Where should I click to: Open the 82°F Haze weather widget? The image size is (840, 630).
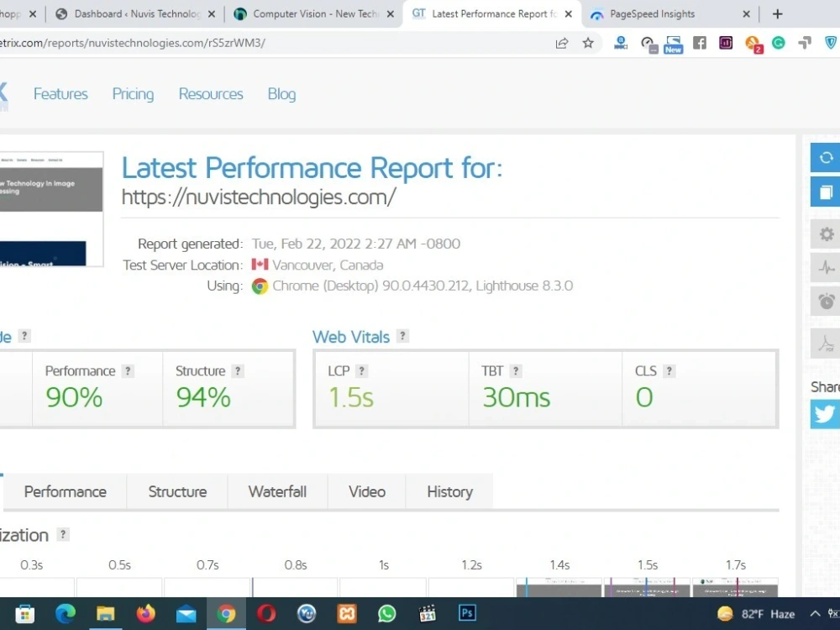click(756, 614)
